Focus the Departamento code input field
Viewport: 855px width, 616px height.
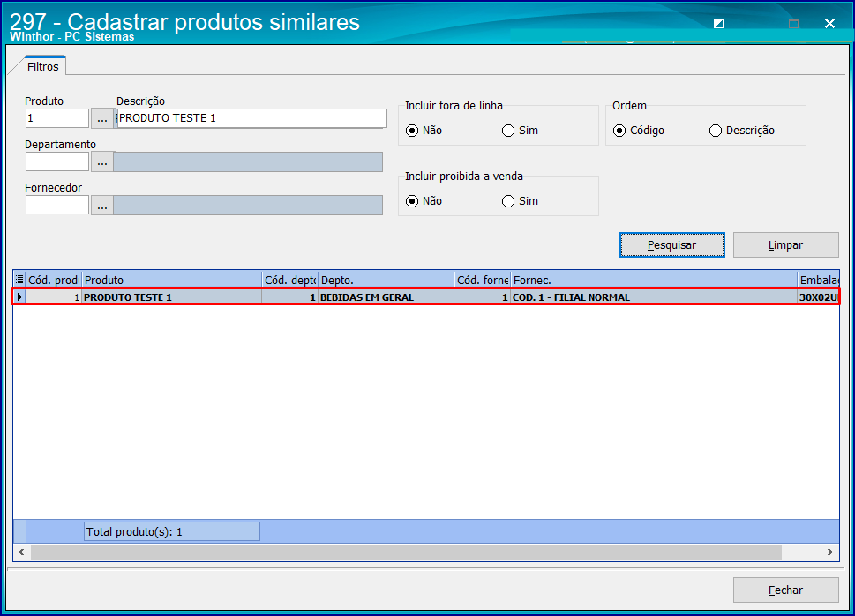coord(57,162)
